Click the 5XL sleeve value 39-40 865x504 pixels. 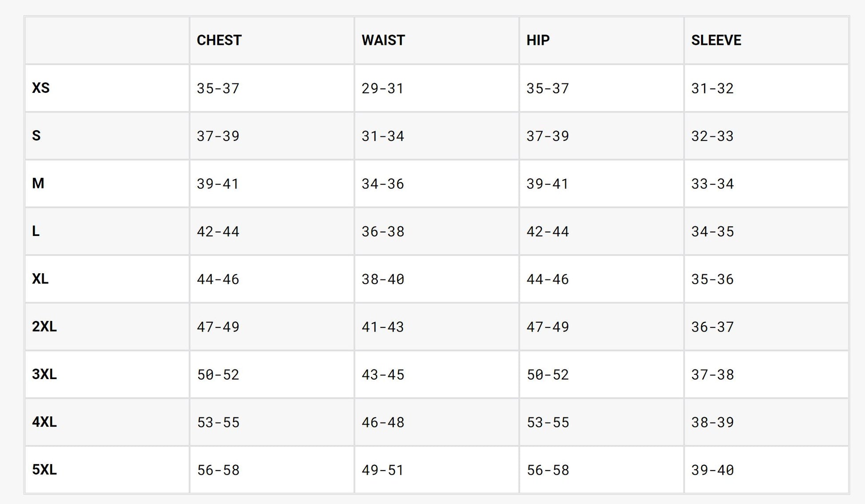click(713, 470)
